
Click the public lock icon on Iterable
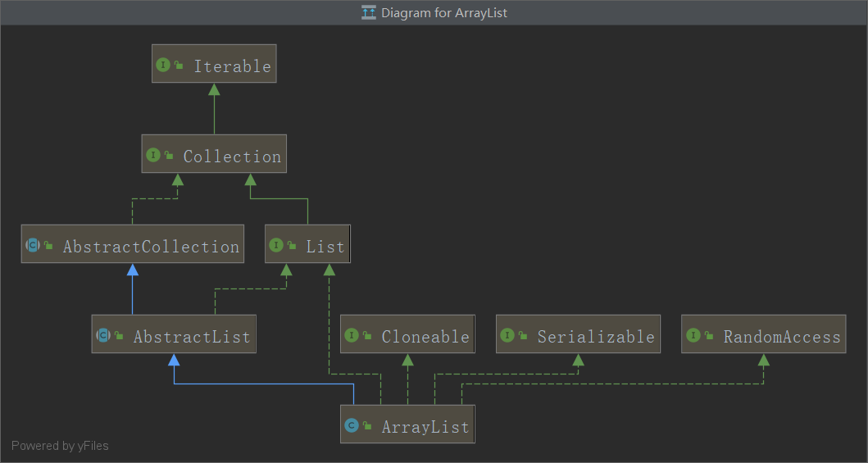tap(179, 66)
